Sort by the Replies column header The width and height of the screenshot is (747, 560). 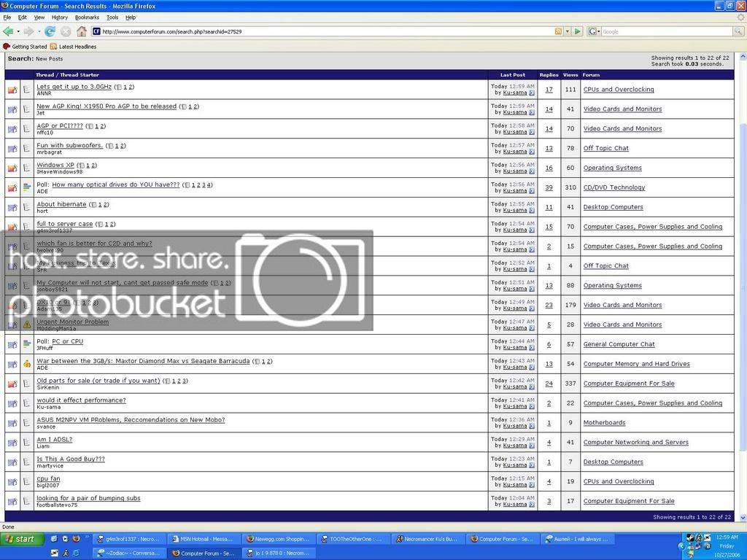(549, 75)
